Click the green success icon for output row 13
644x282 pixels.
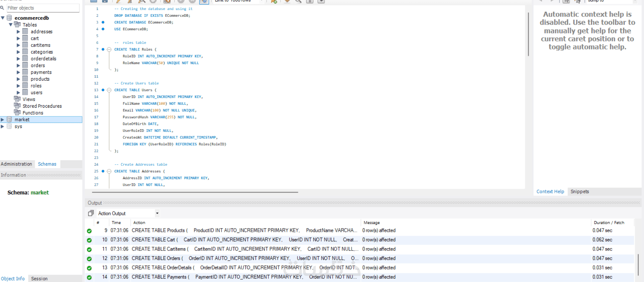click(x=89, y=268)
